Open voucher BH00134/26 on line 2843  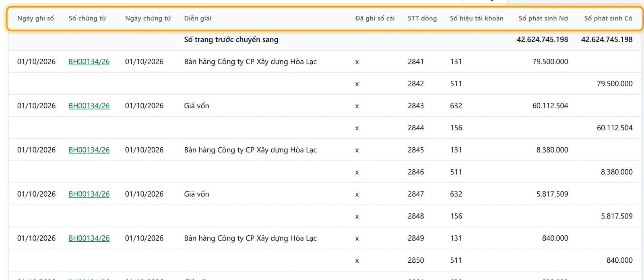click(89, 106)
